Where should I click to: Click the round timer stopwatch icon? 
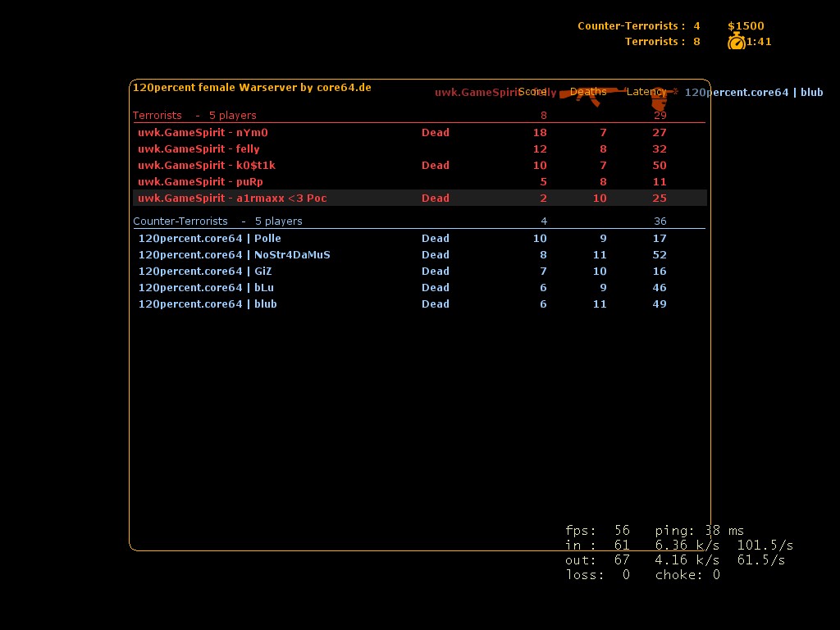736,42
